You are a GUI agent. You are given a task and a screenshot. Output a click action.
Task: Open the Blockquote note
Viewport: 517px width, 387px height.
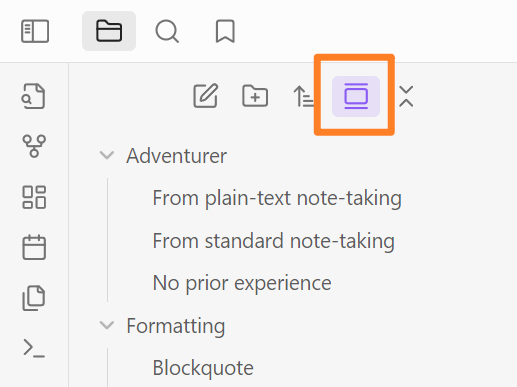pyautogui.click(x=203, y=368)
